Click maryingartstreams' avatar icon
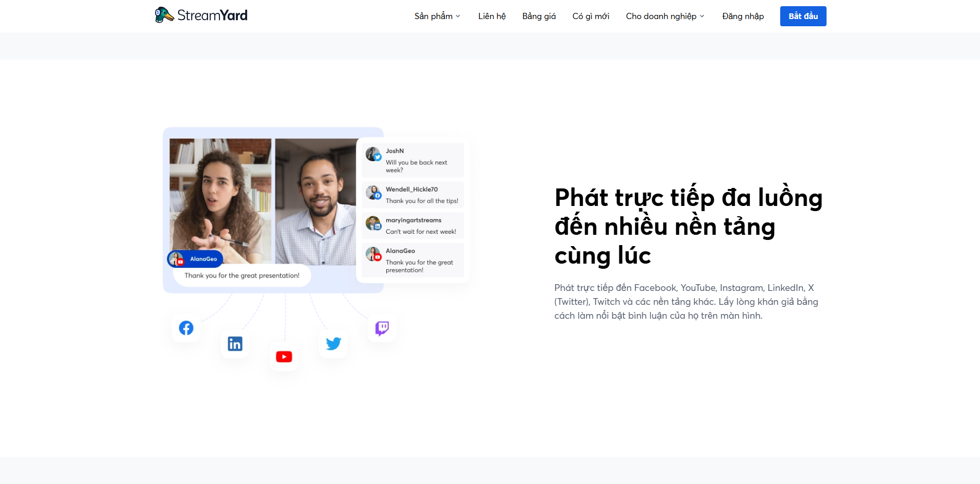 coord(373,223)
